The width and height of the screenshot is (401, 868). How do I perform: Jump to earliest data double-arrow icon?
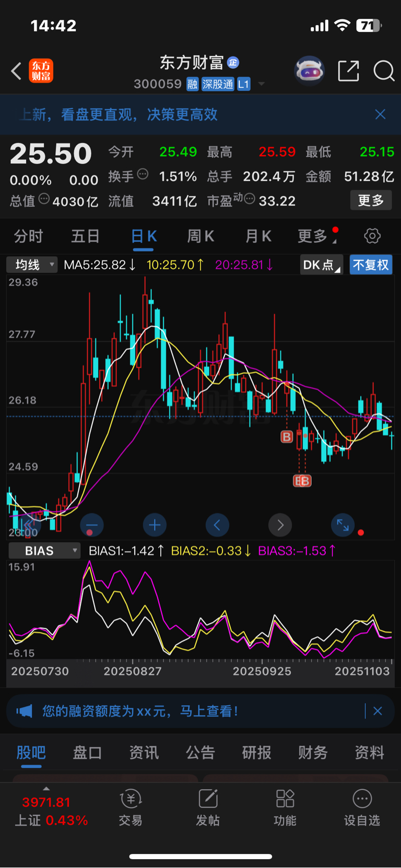click(x=29, y=525)
